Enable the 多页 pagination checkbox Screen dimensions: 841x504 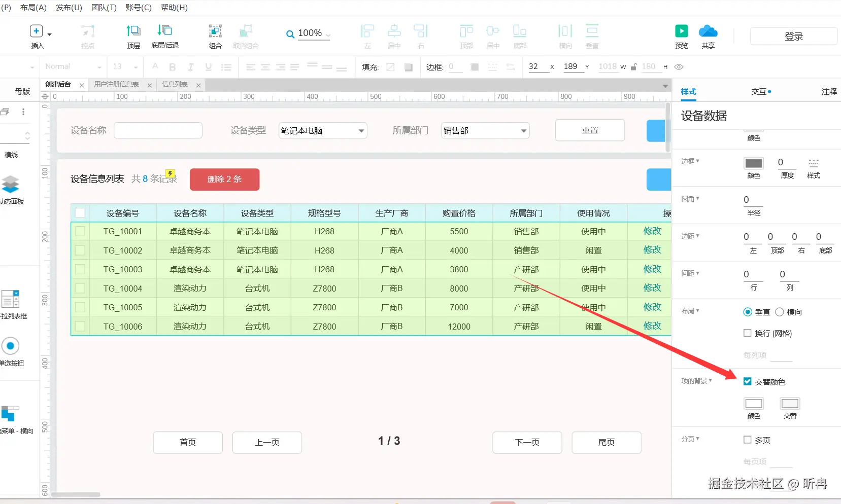[748, 440]
